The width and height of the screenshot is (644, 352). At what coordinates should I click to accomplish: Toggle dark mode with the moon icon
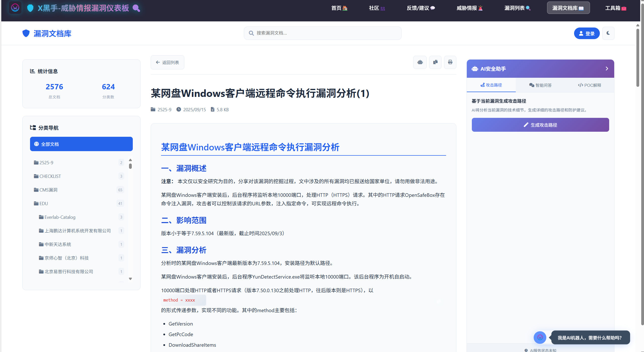(608, 33)
